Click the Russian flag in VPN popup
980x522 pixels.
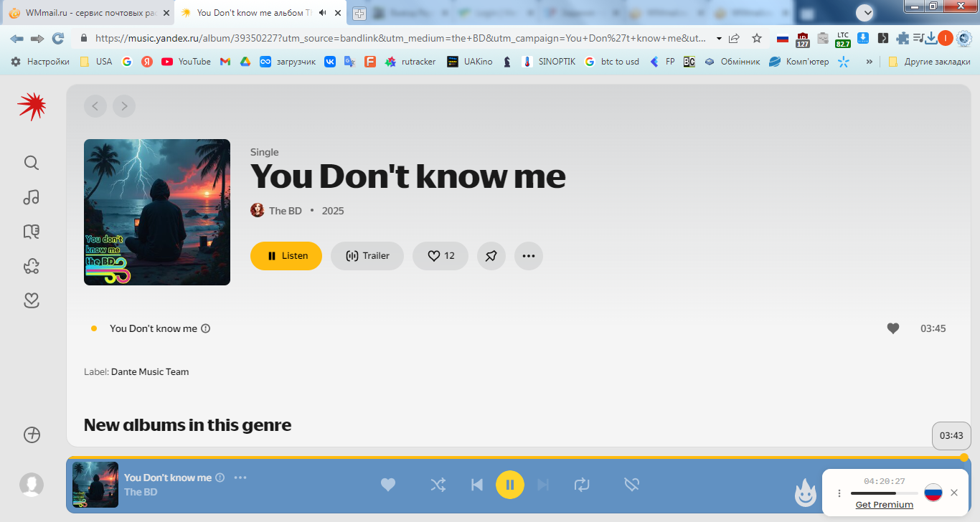tap(933, 493)
